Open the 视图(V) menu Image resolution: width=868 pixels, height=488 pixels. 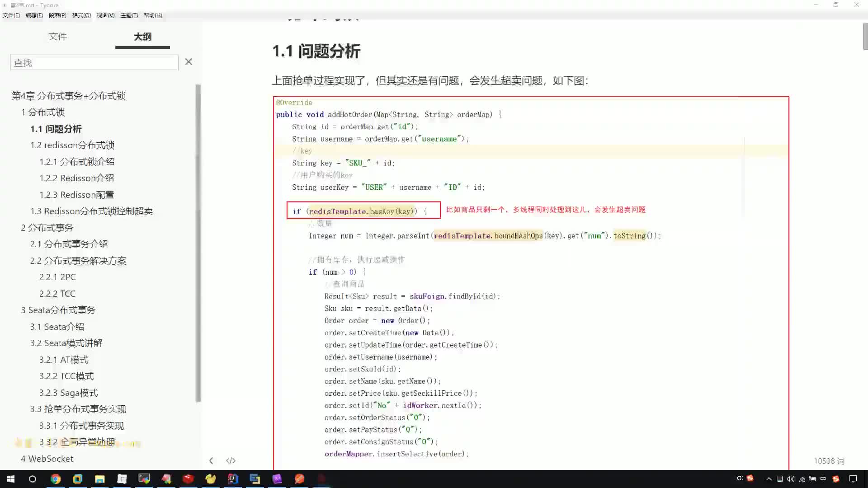105,15
